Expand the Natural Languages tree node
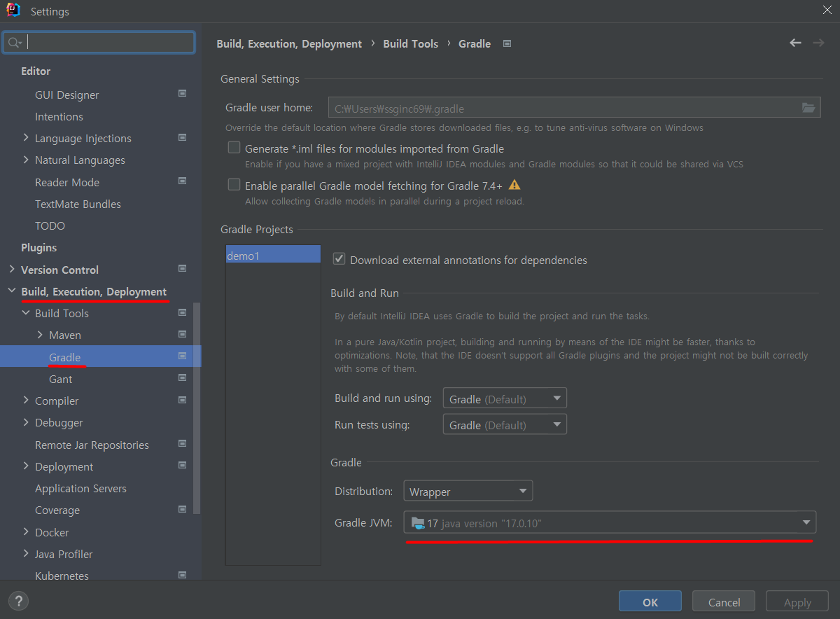 click(x=26, y=160)
